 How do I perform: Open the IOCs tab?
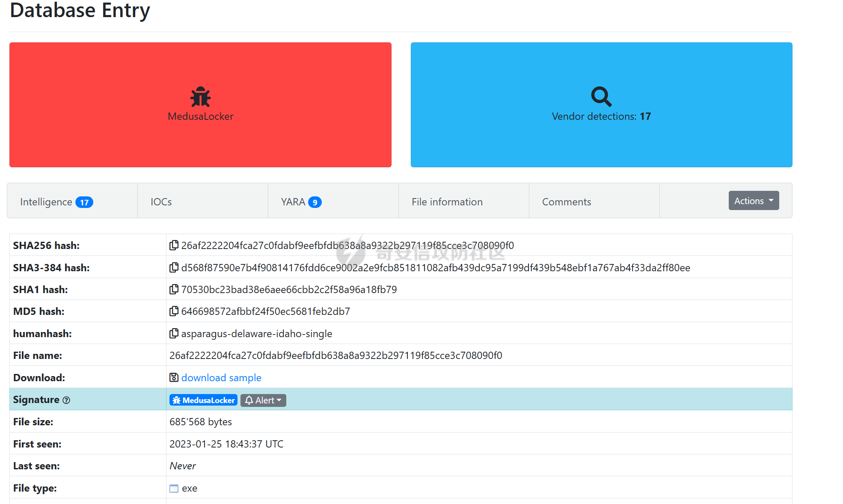(203, 201)
